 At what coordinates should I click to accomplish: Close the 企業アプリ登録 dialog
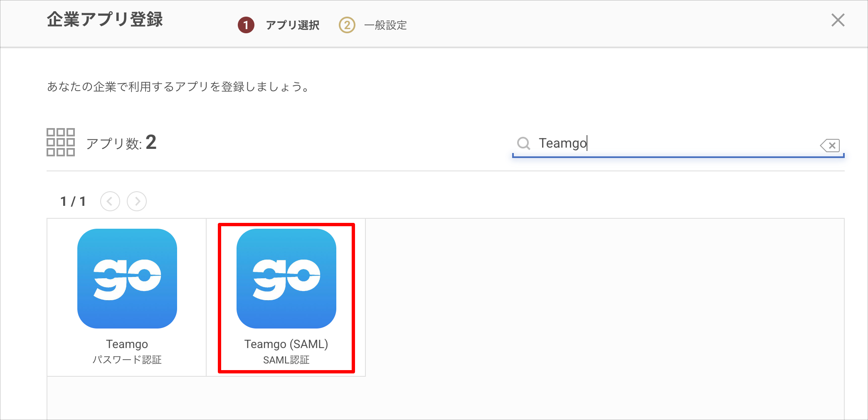tap(838, 20)
